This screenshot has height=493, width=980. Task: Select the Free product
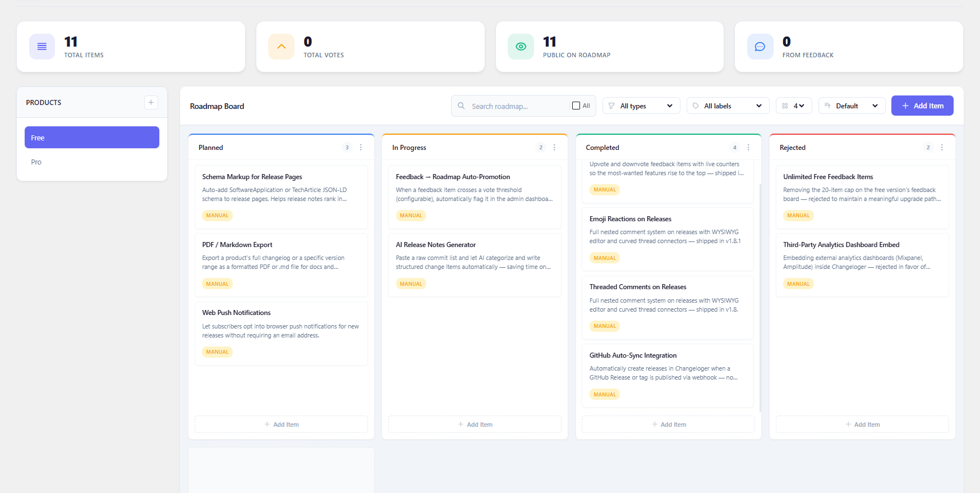coord(92,138)
